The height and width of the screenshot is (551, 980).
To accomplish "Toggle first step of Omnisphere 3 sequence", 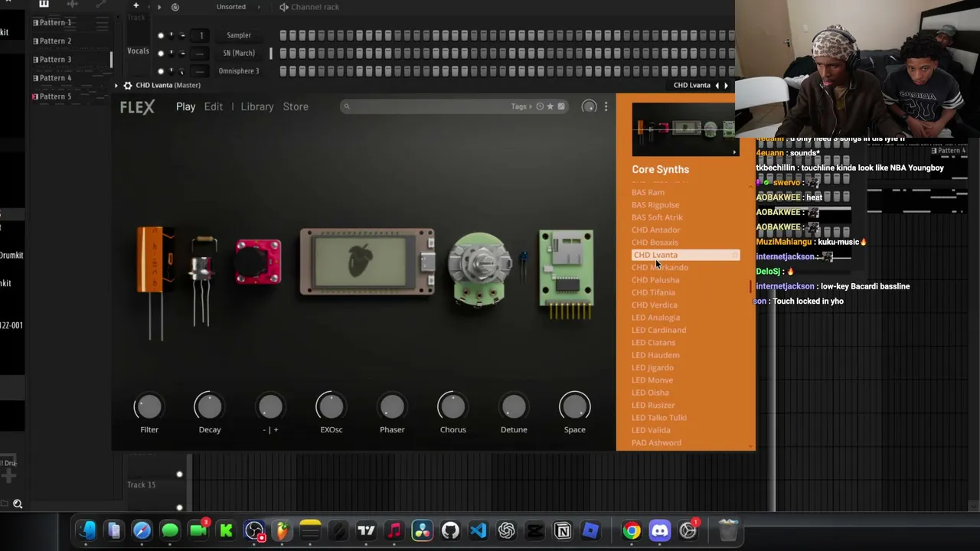I will click(283, 71).
